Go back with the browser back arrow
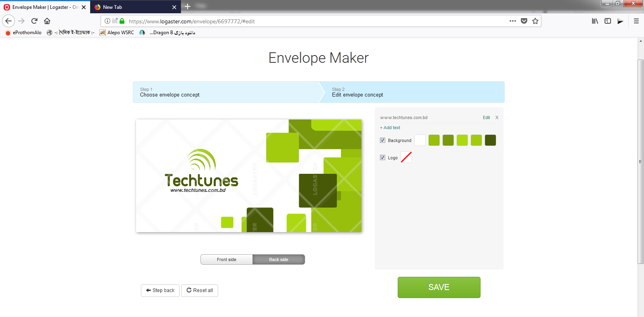This screenshot has height=317, width=644. click(x=8, y=21)
